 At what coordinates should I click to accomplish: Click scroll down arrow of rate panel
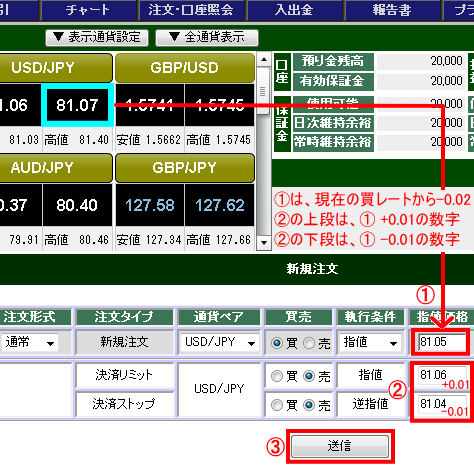click(x=264, y=242)
